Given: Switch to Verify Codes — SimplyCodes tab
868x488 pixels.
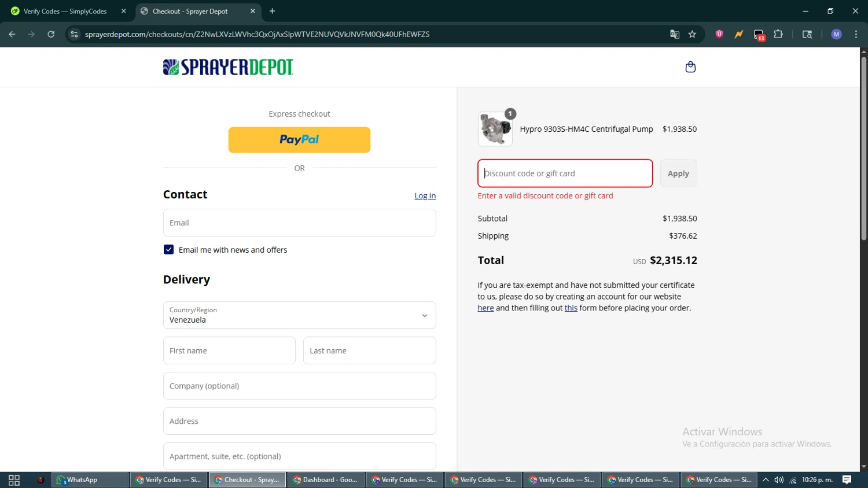Looking at the screenshot, I should point(65,11).
